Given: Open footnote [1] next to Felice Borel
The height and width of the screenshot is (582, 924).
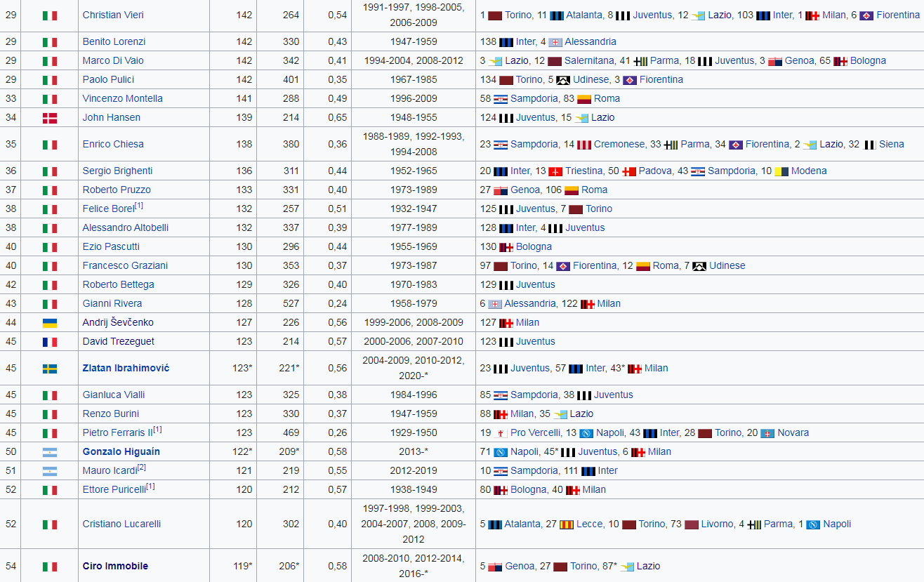Looking at the screenshot, I should click(x=139, y=206).
